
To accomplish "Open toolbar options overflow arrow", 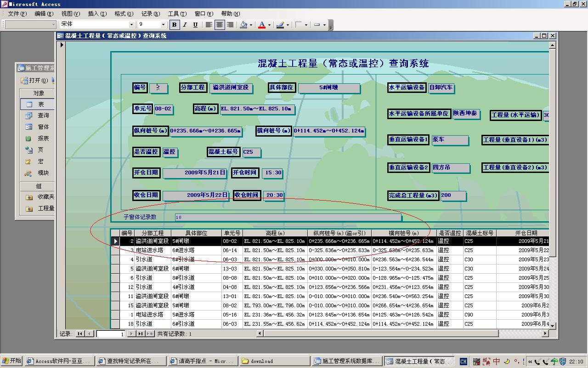I will [x=331, y=25].
